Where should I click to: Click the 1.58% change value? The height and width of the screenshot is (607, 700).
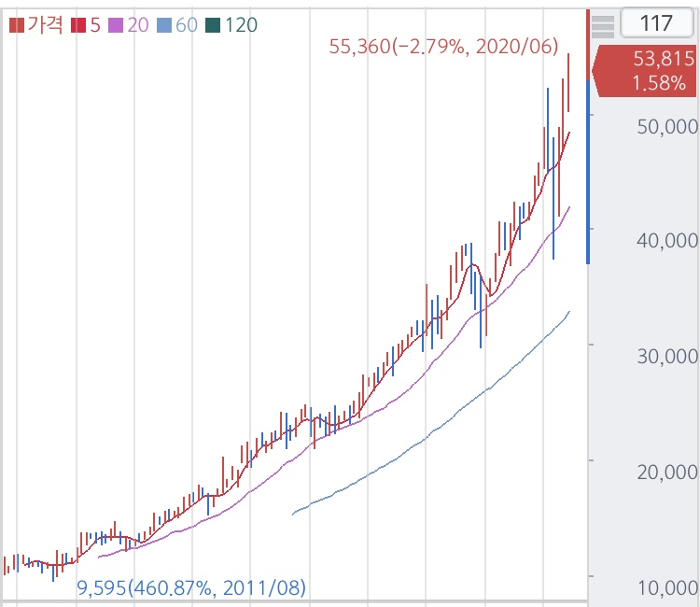point(659,83)
